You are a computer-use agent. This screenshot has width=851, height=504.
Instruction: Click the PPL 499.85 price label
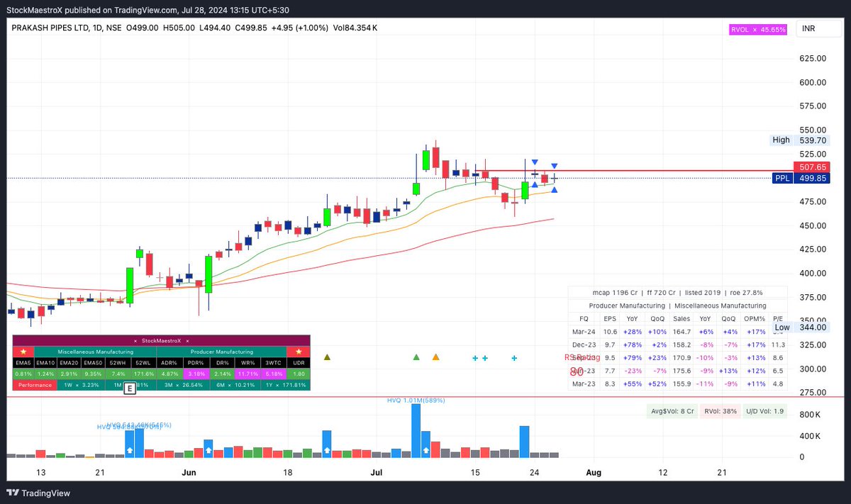coord(801,179)
